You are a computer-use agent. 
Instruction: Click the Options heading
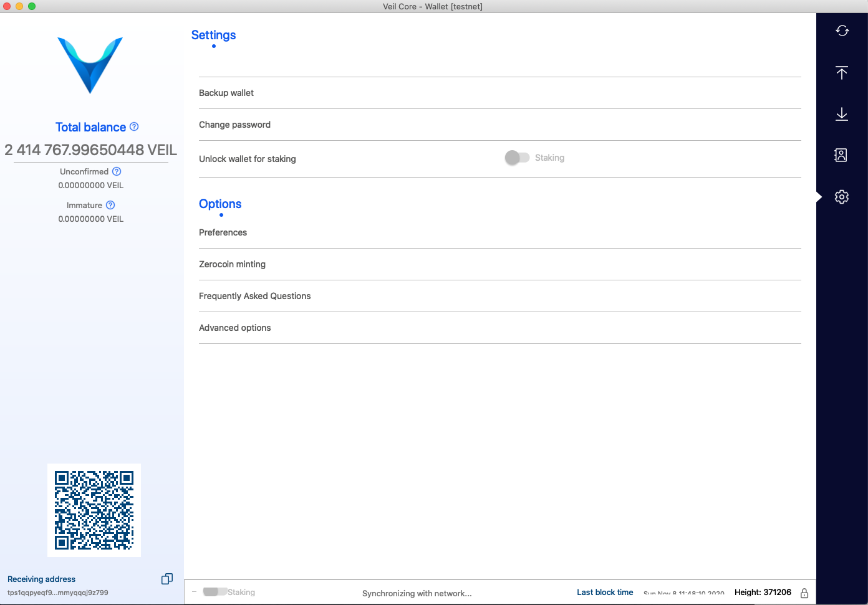(220, 204)
